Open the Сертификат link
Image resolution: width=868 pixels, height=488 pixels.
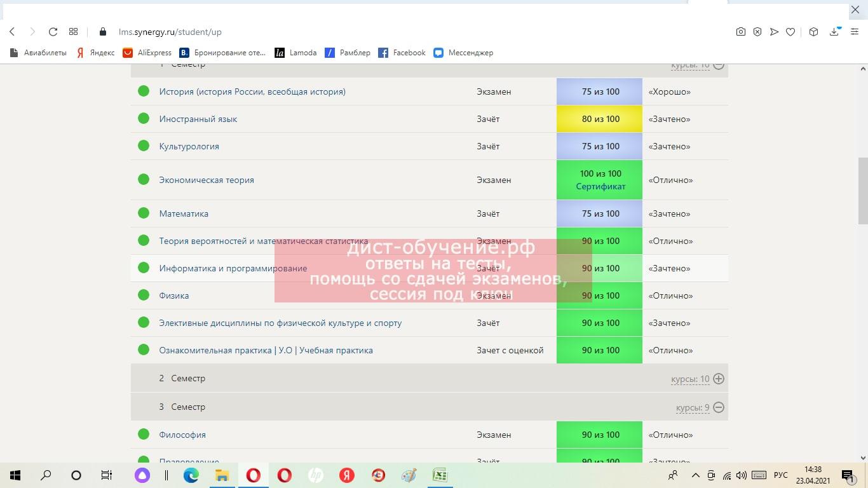click(600, 186)
